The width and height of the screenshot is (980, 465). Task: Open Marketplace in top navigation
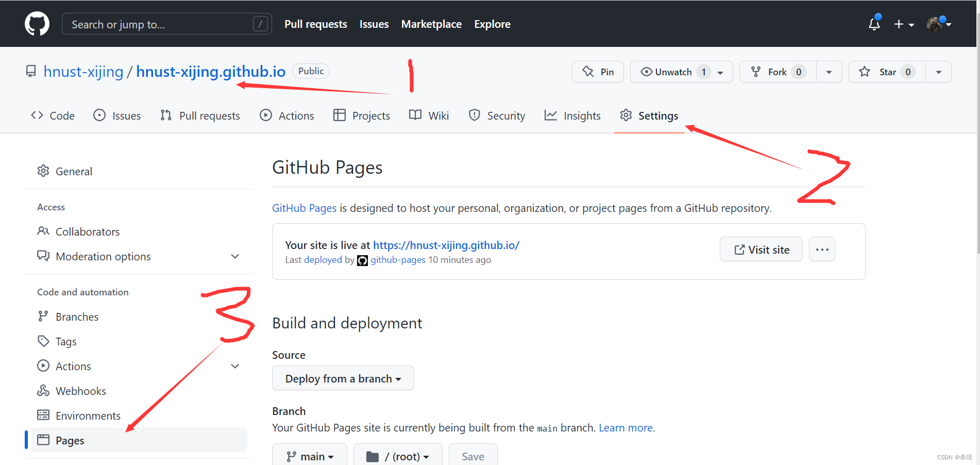[431, 24]
